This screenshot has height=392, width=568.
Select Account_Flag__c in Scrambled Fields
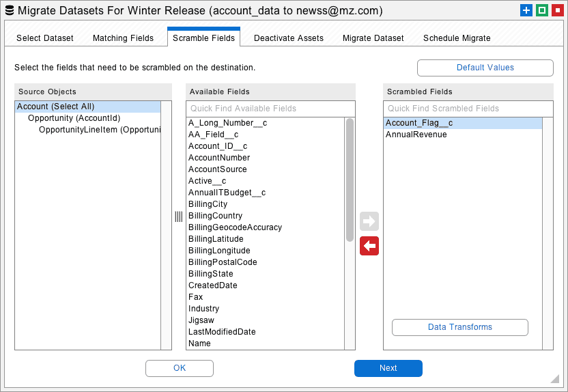click(x=463, y=123)
